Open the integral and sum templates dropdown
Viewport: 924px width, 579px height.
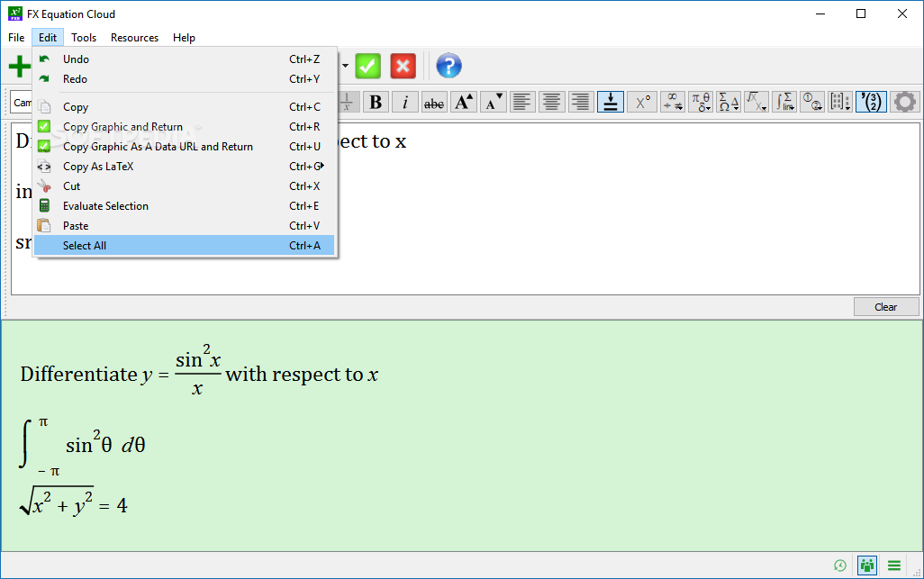[784, 102]
